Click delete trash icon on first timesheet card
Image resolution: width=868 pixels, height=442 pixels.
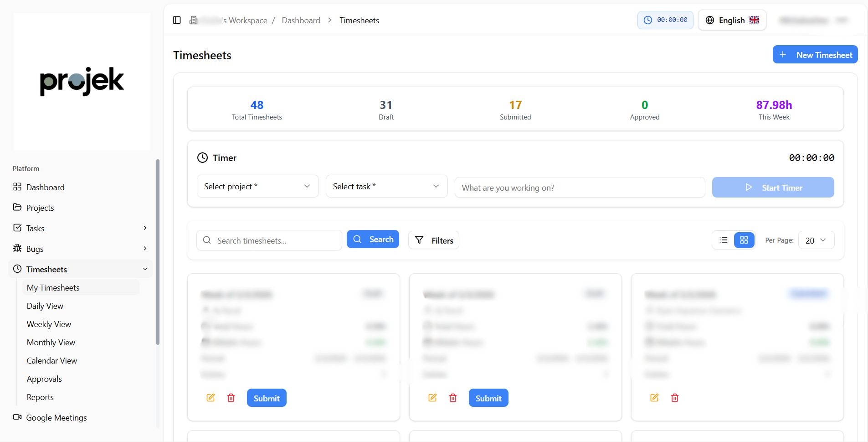231,398
